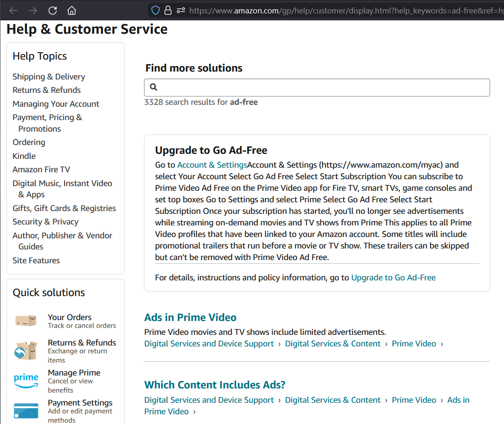The image size is (504, 424).
Task: Click the Account & Settings link
Action: point(212,165)
